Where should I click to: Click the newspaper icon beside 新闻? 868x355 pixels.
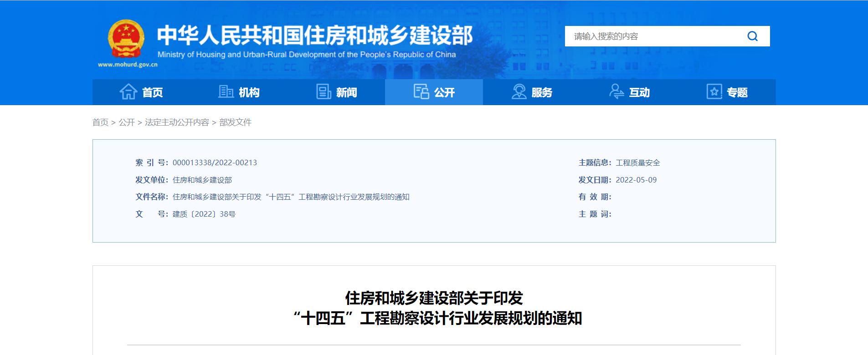coord(324,92)
